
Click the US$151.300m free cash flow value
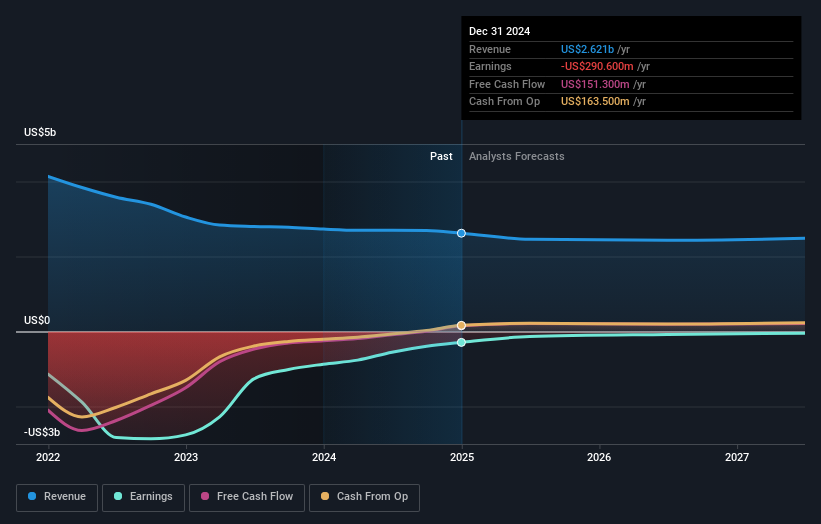pyautogui.click(x=595, y=84)
